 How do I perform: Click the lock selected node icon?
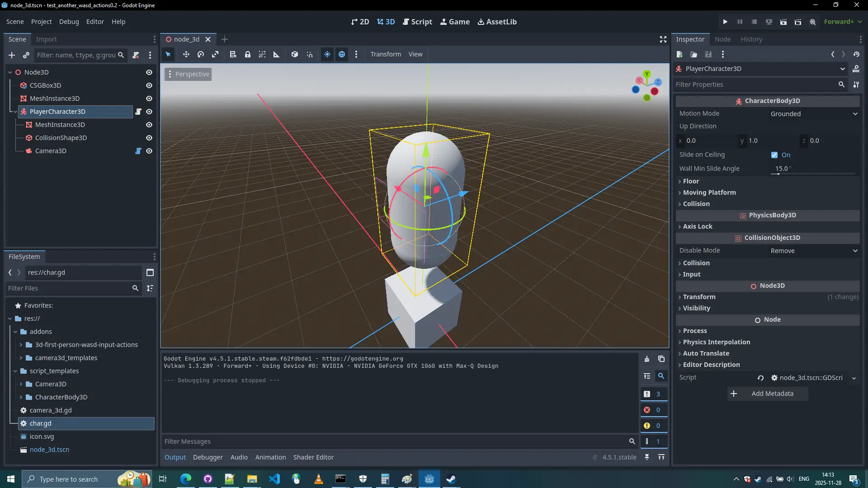(248, 54)
